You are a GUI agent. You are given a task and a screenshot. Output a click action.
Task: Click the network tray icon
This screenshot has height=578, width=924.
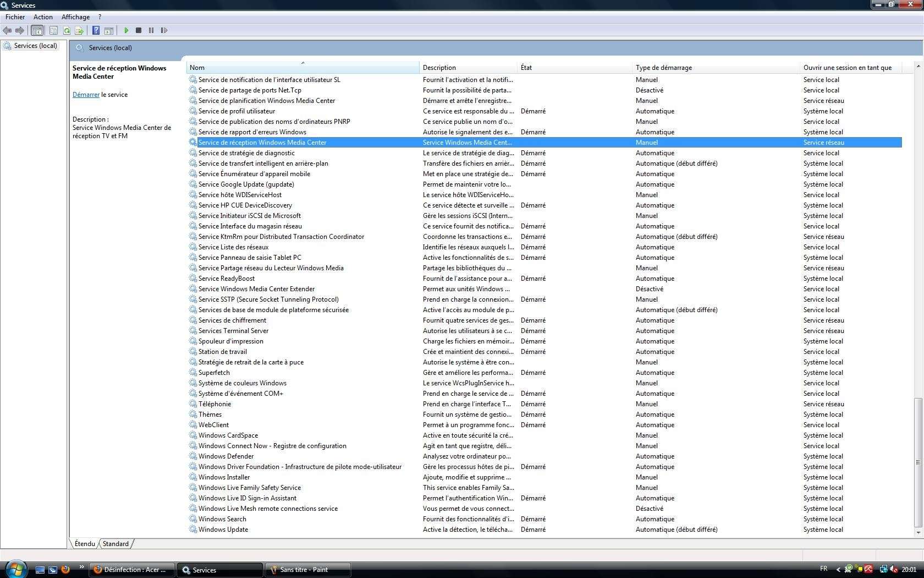884,569
